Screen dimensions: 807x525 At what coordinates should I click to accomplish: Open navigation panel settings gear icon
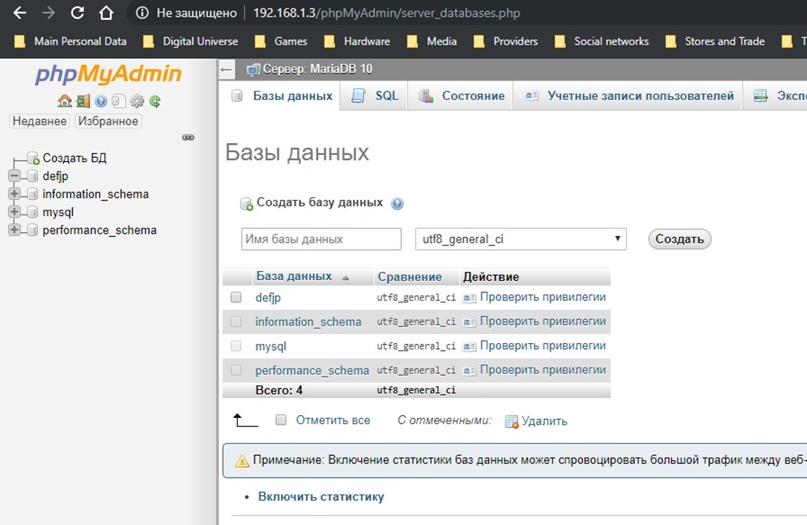pyautogui.click(x=137, y=101)
